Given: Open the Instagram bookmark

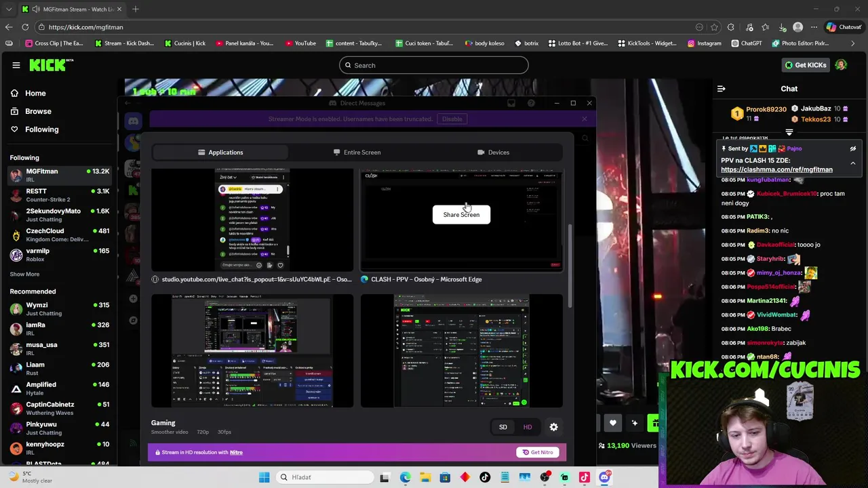Looking at the screenshot, I should click(x=705, y=43).
